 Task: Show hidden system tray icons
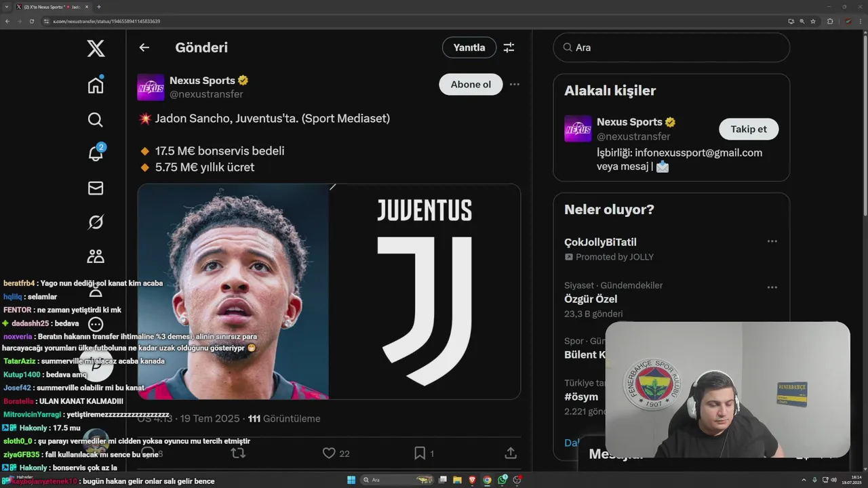pyautogui.click(x=804, y=480)
